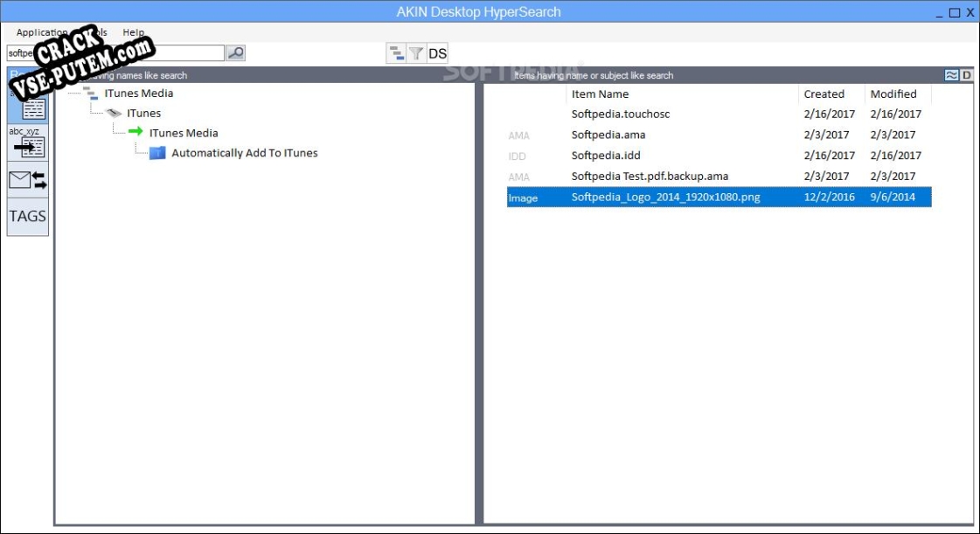Close the AKIN Desktop HyperSearch window
The height and width of the screenshot is (534, 980).
click(970, 12)
